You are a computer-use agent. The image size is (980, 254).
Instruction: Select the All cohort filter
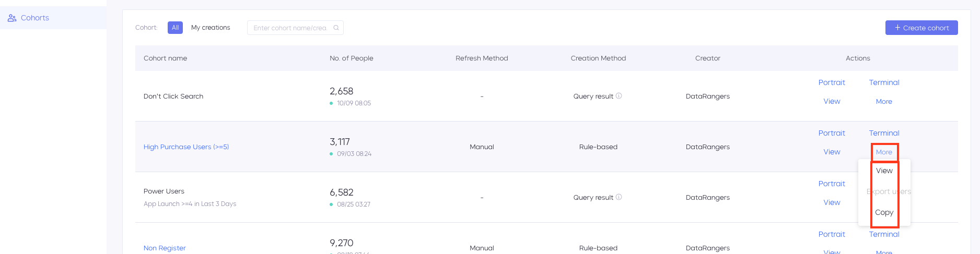click(x=175, y=28)
